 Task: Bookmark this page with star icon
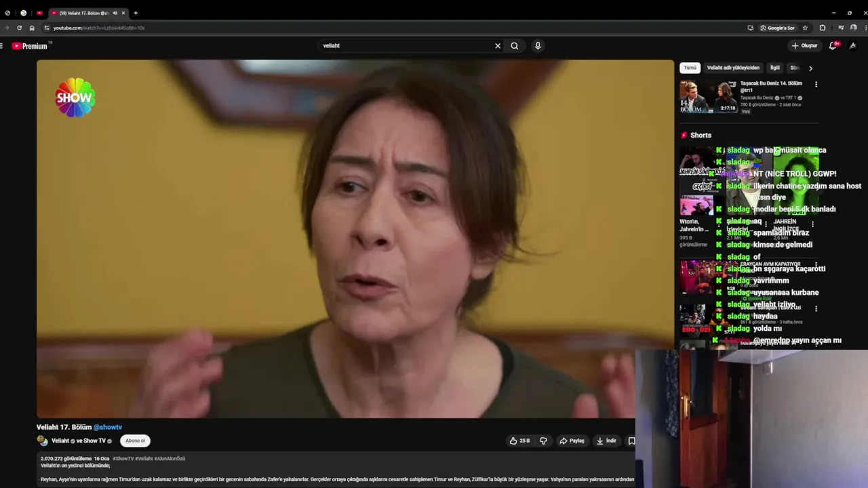click(805, 28)
